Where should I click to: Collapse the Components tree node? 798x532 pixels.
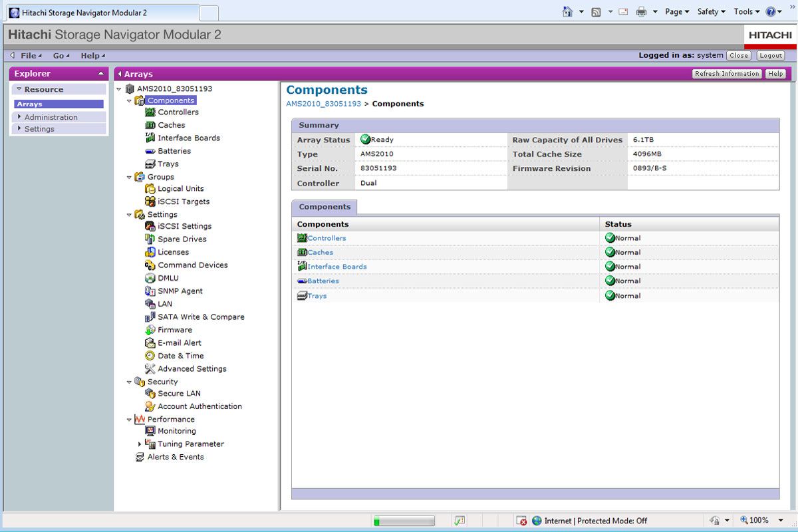(129, 100)
